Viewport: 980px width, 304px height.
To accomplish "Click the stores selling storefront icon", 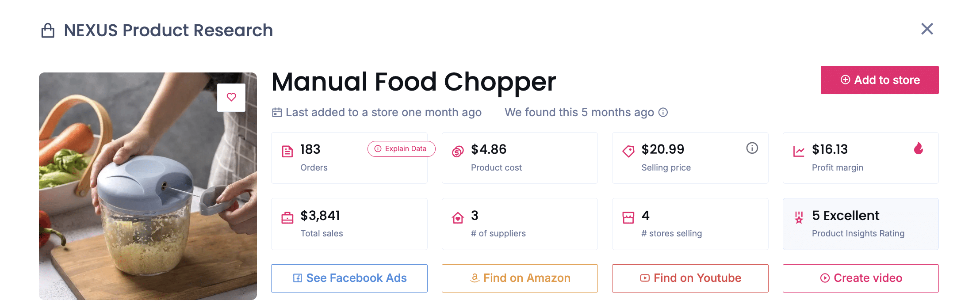I will 628,217.
